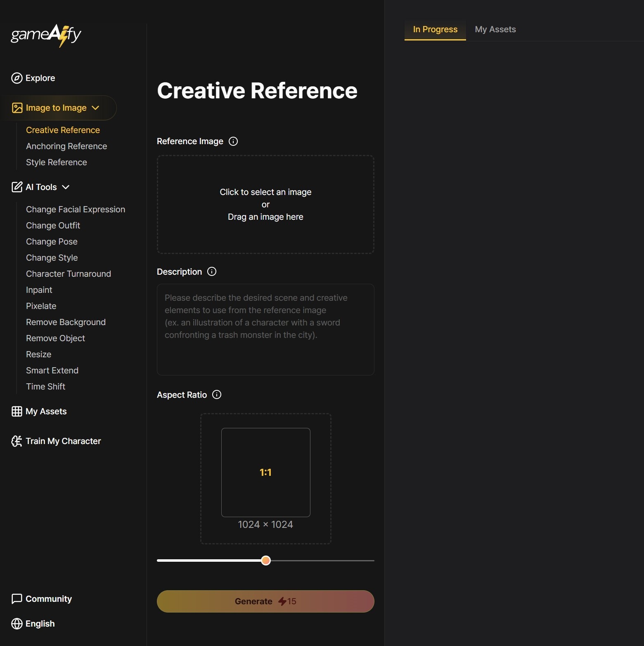Select the In Progress tab
The height and width of the screenshot is (646, 644).
click(435, 29)
